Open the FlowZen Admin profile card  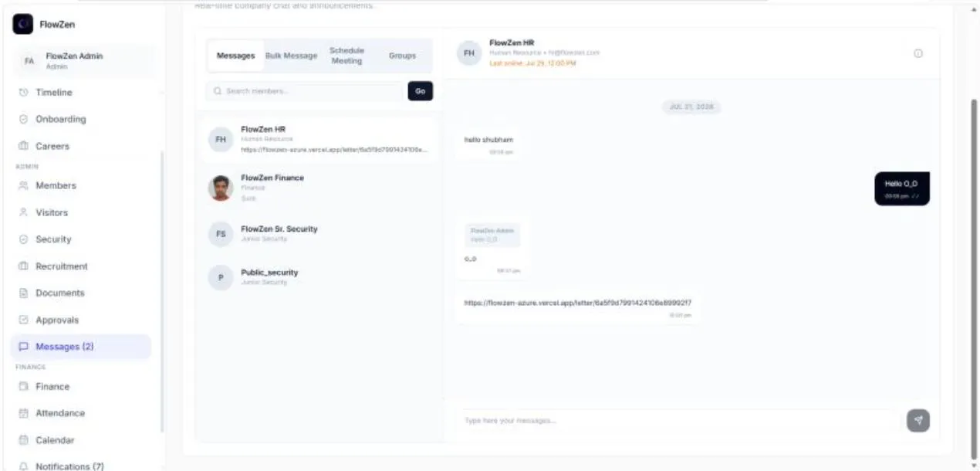(x=84, y=61)
